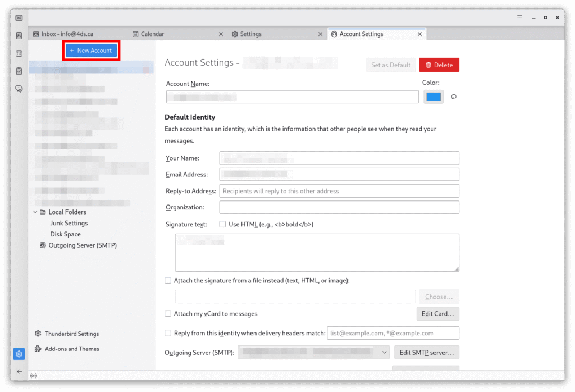Click the New Account button
Screen dimensions: 575x392
coord(91,51)
